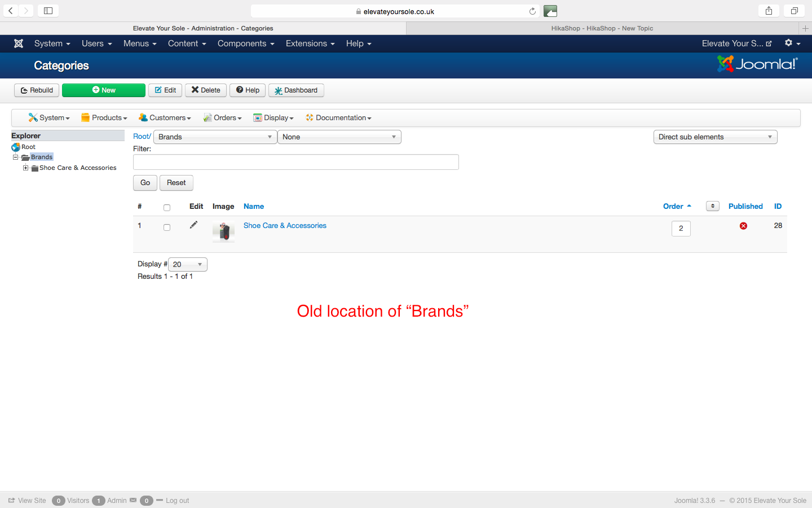Click the Root globe icon in Explorer
812x508 pixels.
16,147
